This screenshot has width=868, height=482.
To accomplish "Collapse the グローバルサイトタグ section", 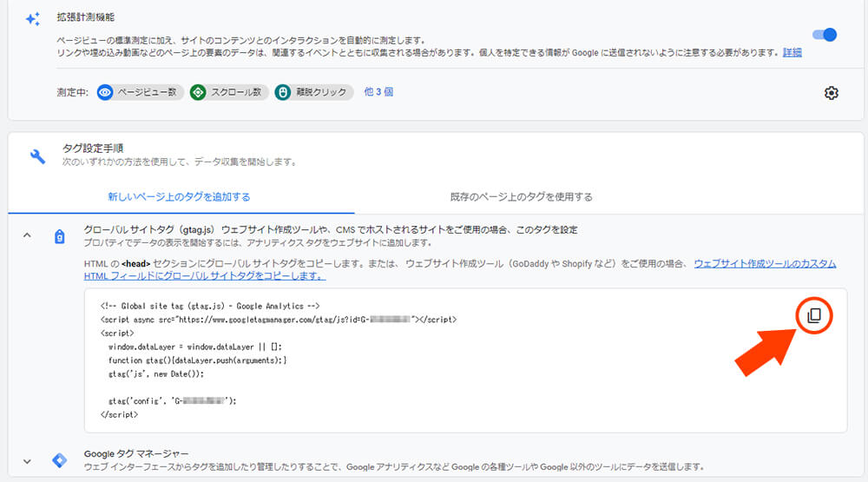I will (x=27, y=235).
